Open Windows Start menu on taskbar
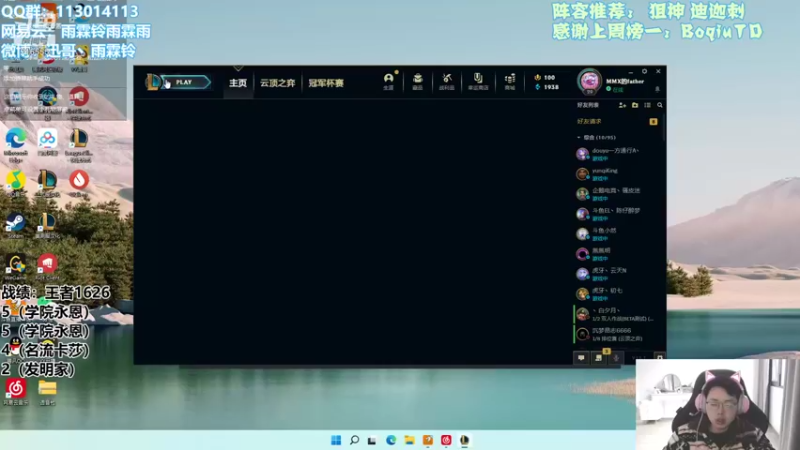The width and height of the screenshot is (800, 450). coord(336,440)
